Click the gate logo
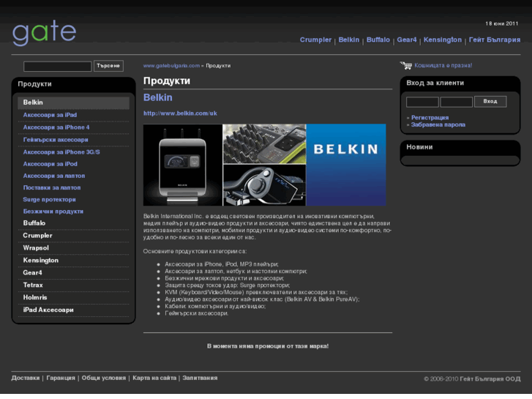532x399 pixels. click(44, 33)
